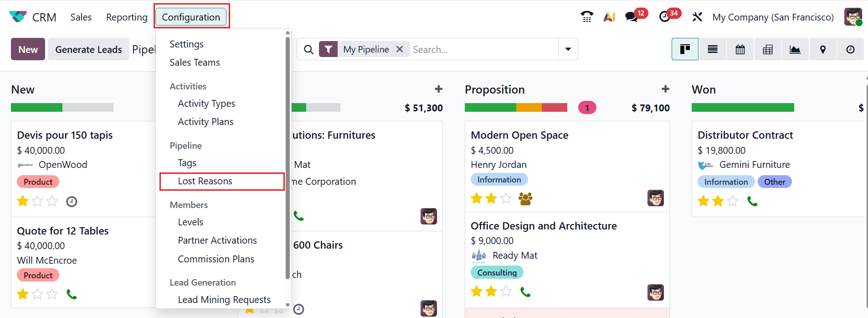868x318 pixels.
Task: Open the Discuss messages with 12 notifications
Action: pyautogui.click(x=631, y=17)
